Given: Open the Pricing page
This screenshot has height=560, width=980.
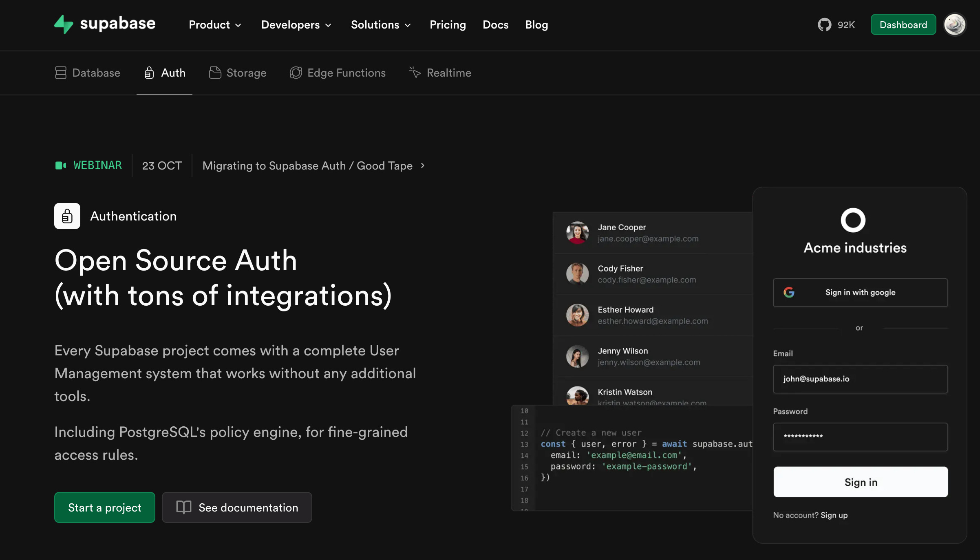Looking at the screenshot, I should [x=448, y=25].
